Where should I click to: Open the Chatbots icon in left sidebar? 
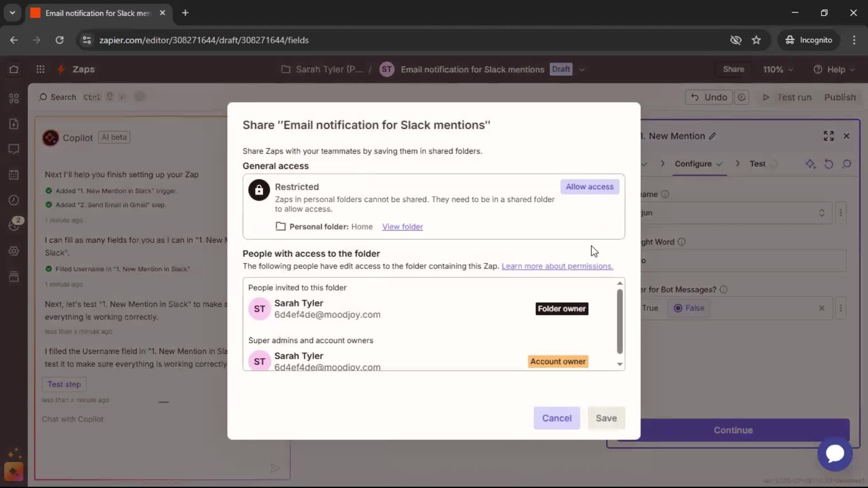[14, 149]
